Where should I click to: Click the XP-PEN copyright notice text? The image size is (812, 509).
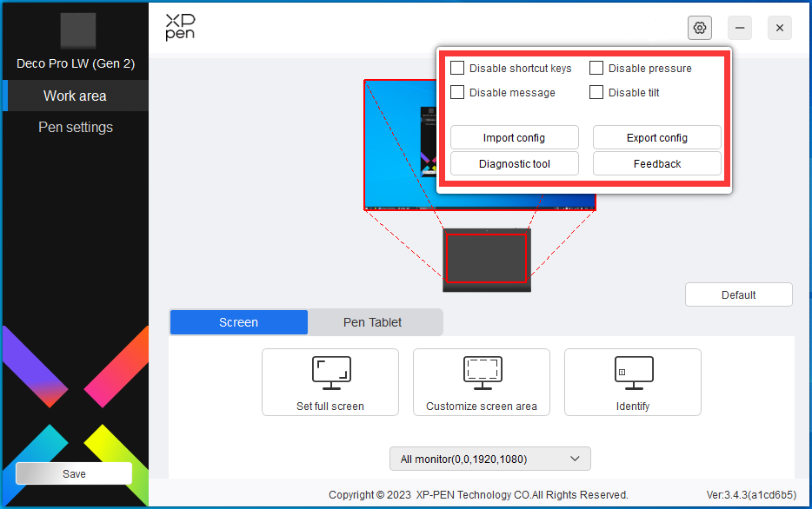click(478, 495)
